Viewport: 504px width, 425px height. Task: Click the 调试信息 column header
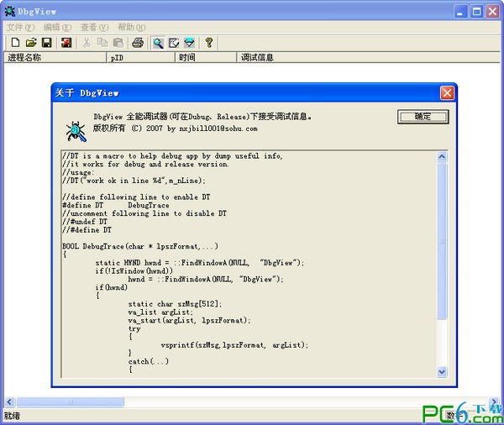pos(369,58)
